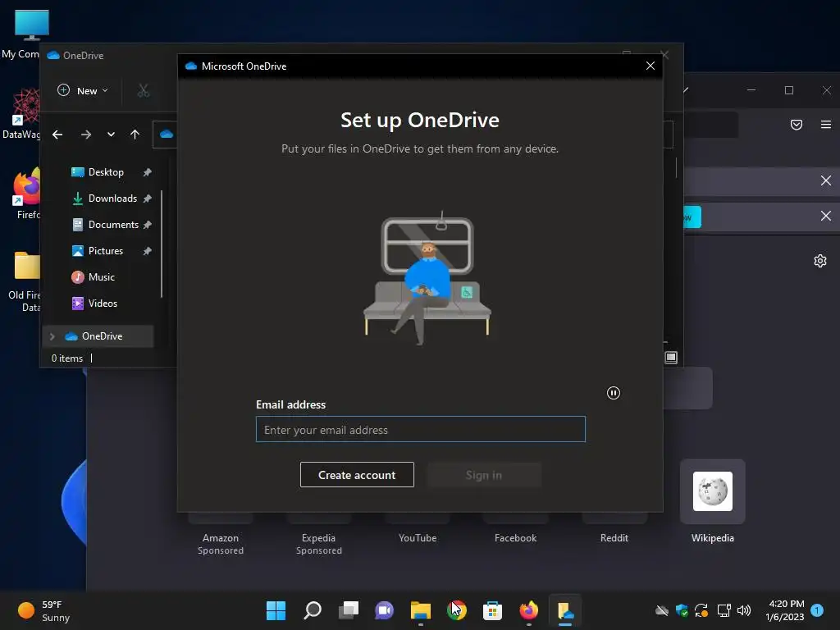
Task: Click the OneDrive setup taskbar icon
Action: (x=565, y=610)
